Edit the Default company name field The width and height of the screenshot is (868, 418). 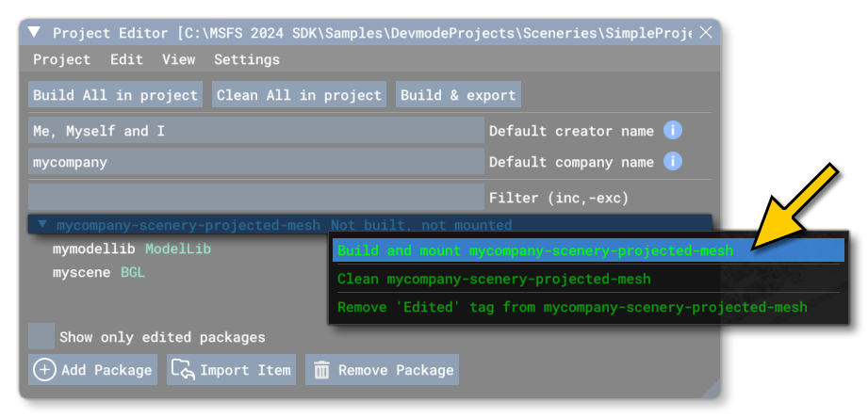point(256,161)
